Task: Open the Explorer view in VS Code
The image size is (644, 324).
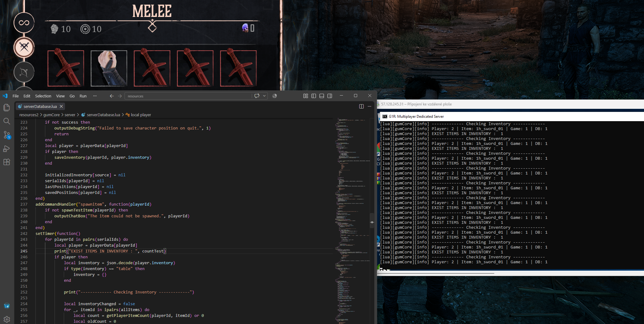Action: pyautogui.click(x=6, y=107)
